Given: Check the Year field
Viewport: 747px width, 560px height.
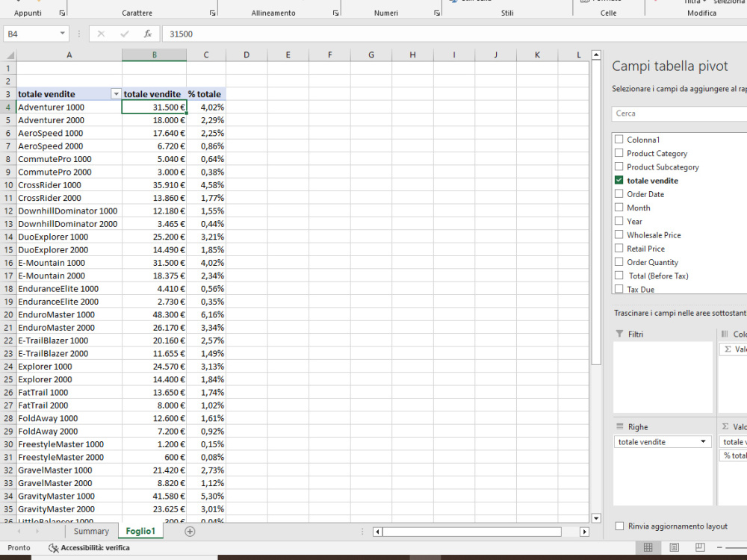Looking at the screenshot, I should click(619, 221).
